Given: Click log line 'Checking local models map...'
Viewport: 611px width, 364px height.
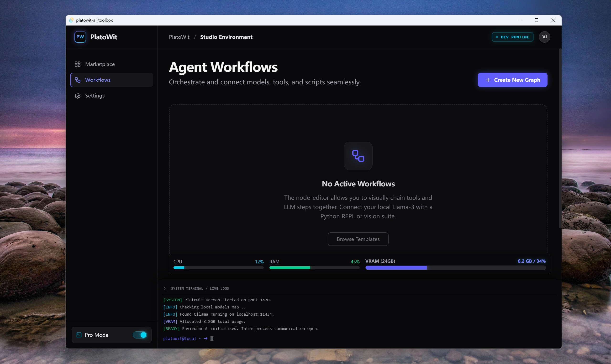Looking at the screenshot, I should 204,307.
